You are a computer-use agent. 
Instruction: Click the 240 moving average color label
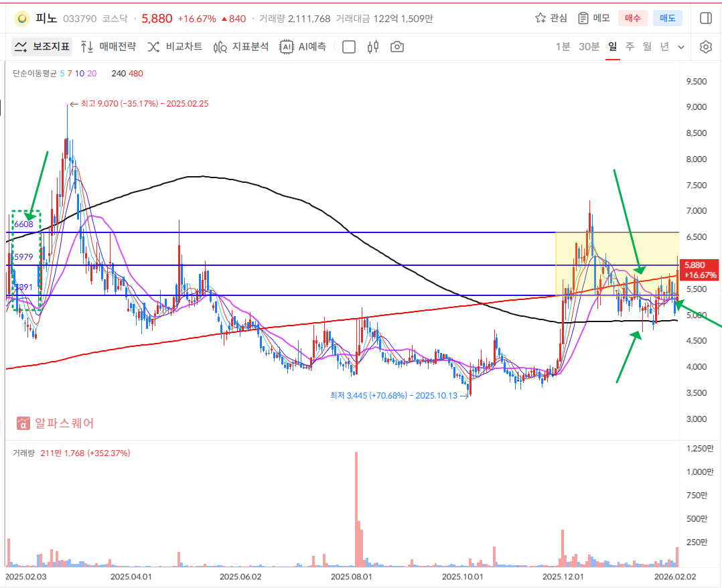[119, 74]
